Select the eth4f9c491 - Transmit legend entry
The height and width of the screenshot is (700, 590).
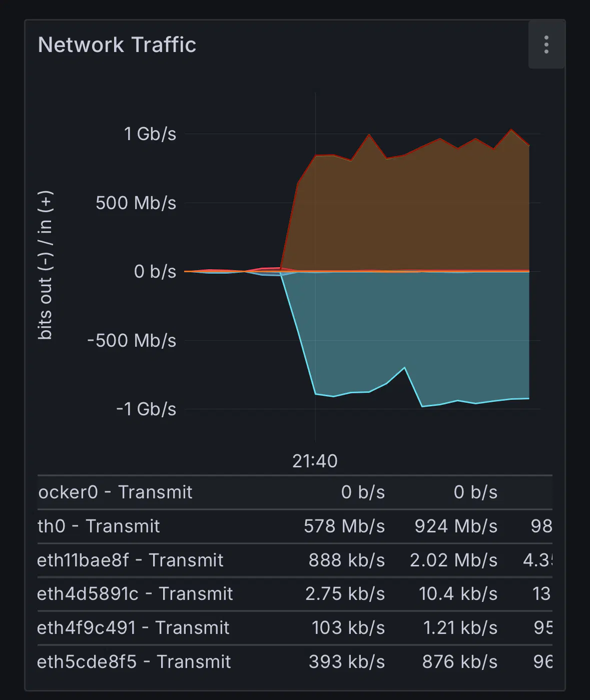[x=133, y=628]
